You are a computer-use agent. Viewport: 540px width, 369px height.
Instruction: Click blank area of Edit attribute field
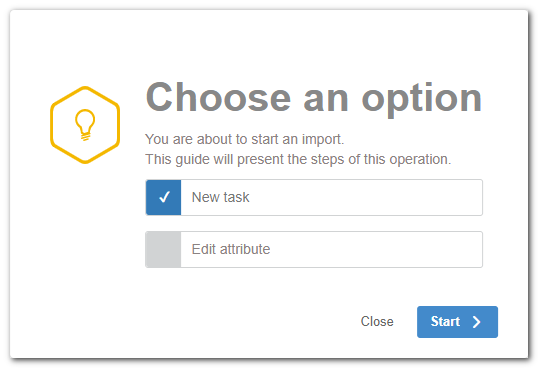(375, 249)
